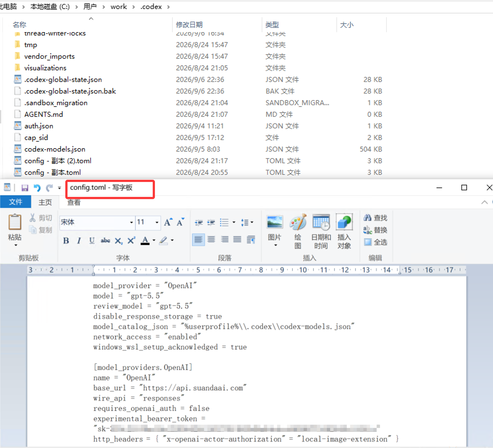This screenshot has width=493, height=448.
Task: Click the increase indent icon
Action: pyautogui.click(x=211, y=222)
